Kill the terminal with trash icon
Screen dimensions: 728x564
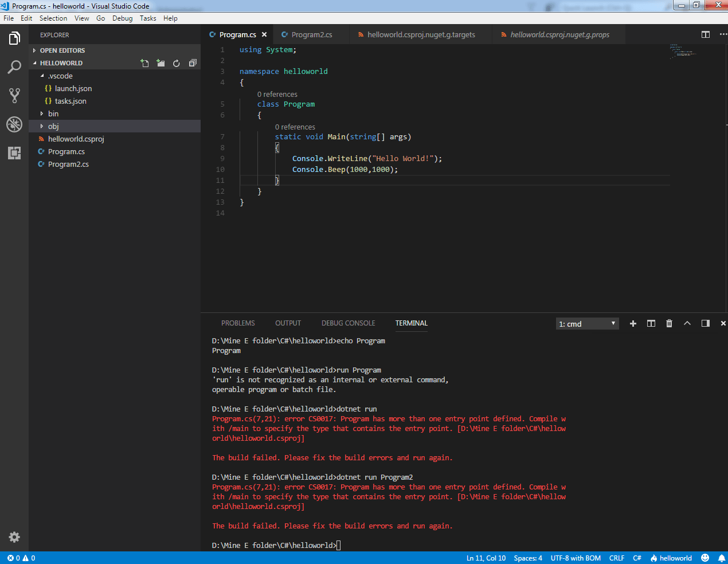pos(669,323)
